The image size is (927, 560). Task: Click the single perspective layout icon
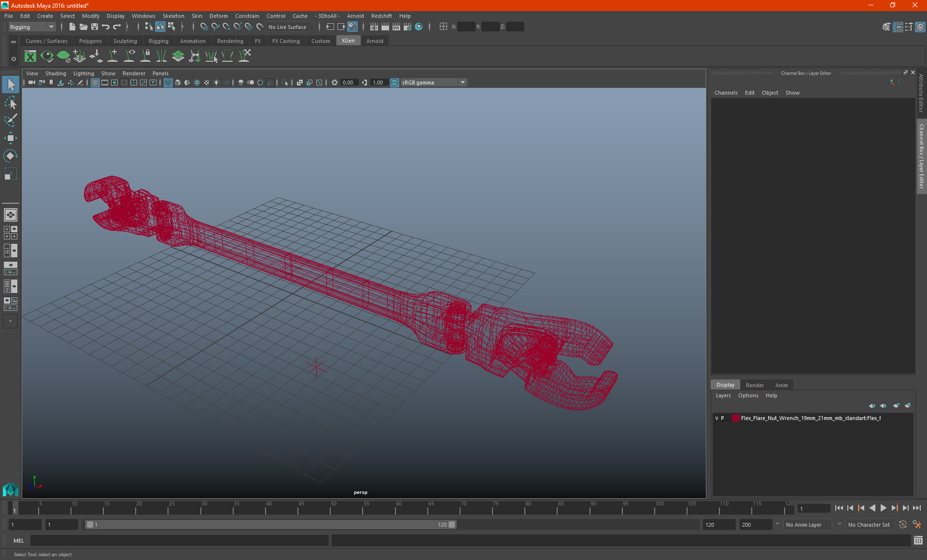(x=10, y=215)
